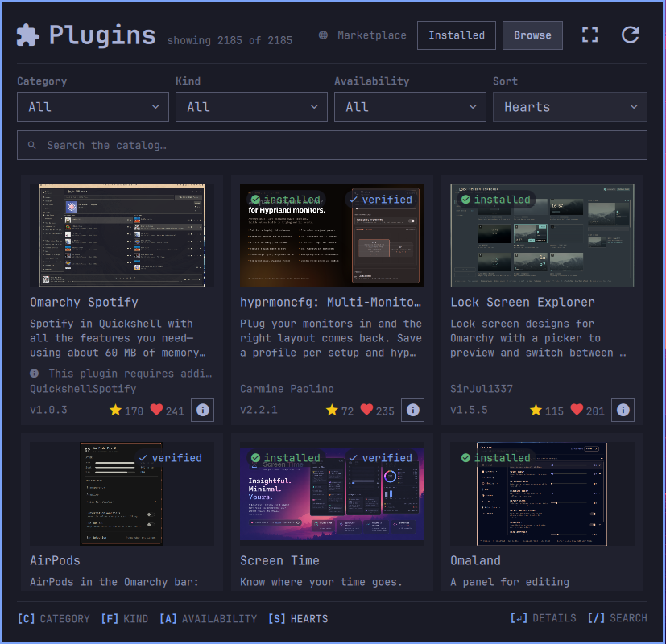This screenshot has width=666, height=644.
Task: Click the Marketplace globe icon
Action: 323,35
